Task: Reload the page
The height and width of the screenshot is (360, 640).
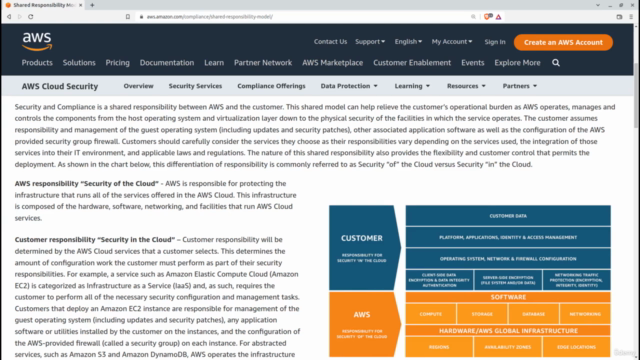Action: point(31,17)
